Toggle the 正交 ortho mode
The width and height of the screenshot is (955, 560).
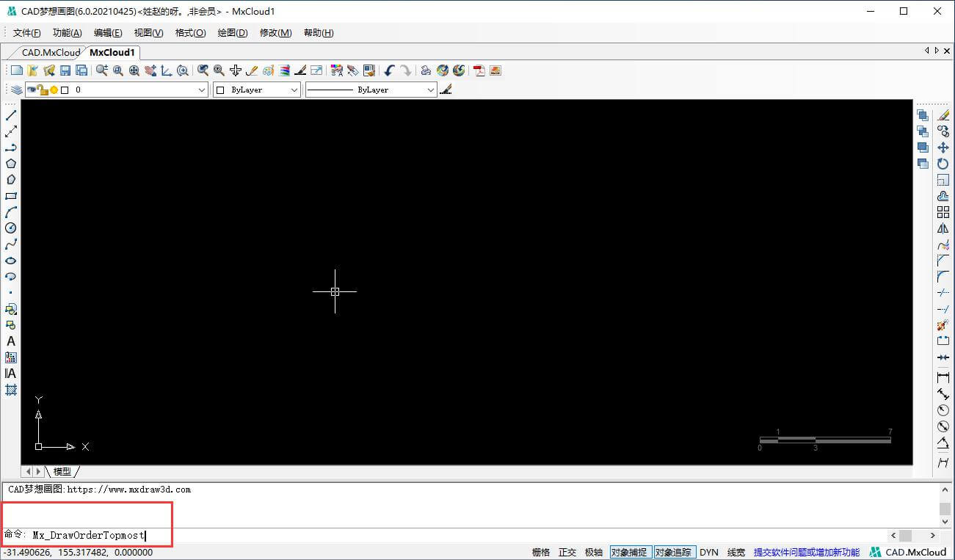point(567,553)
